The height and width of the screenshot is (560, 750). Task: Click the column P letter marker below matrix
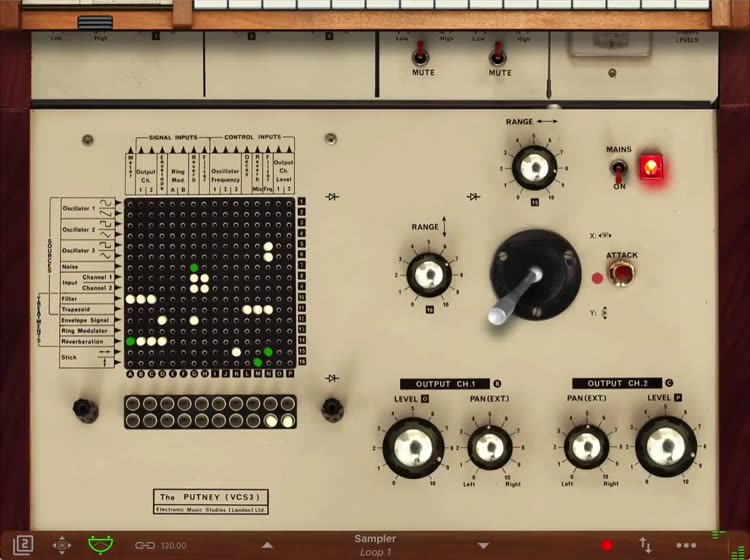290,373
